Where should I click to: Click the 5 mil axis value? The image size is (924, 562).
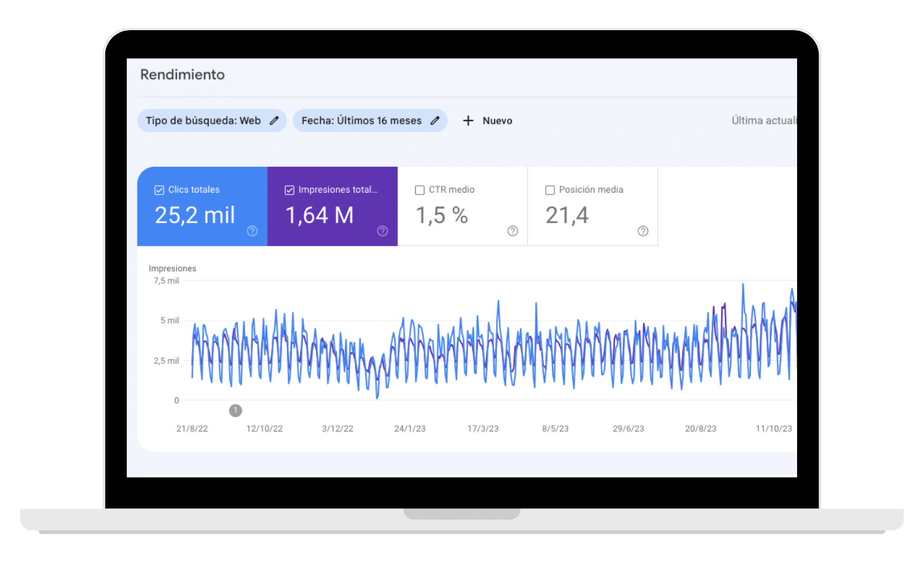point(169,321)
